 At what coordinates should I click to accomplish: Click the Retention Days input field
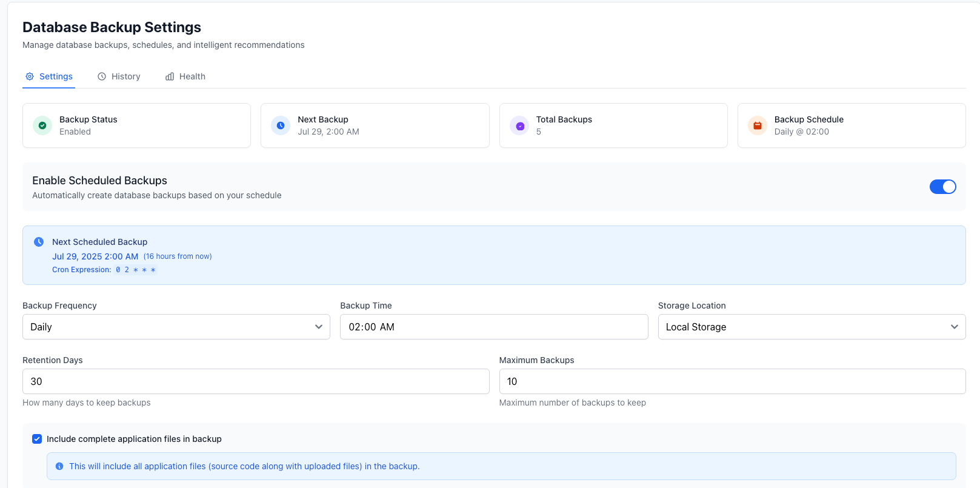point(255,381)
